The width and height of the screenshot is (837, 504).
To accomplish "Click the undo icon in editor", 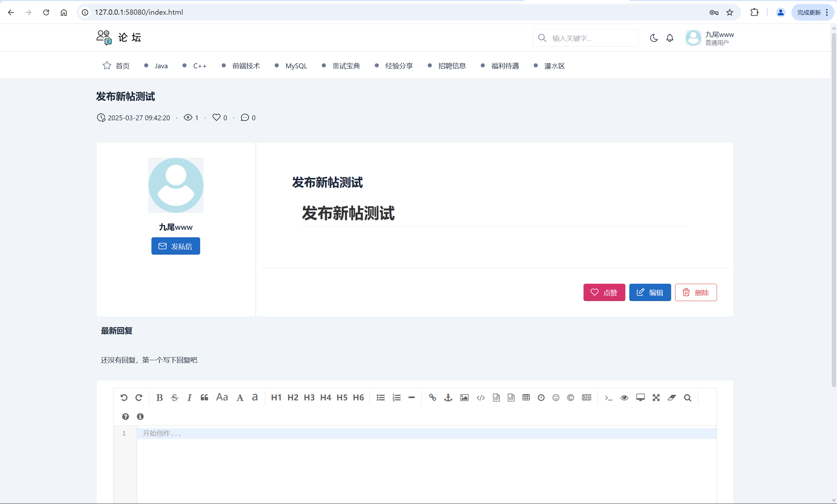I will click(x=124, y=397).
